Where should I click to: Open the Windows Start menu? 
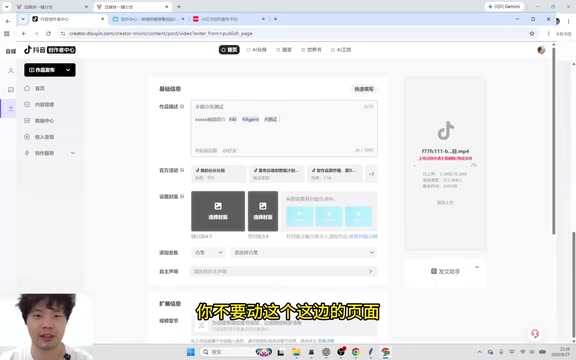tap(191, 352)
